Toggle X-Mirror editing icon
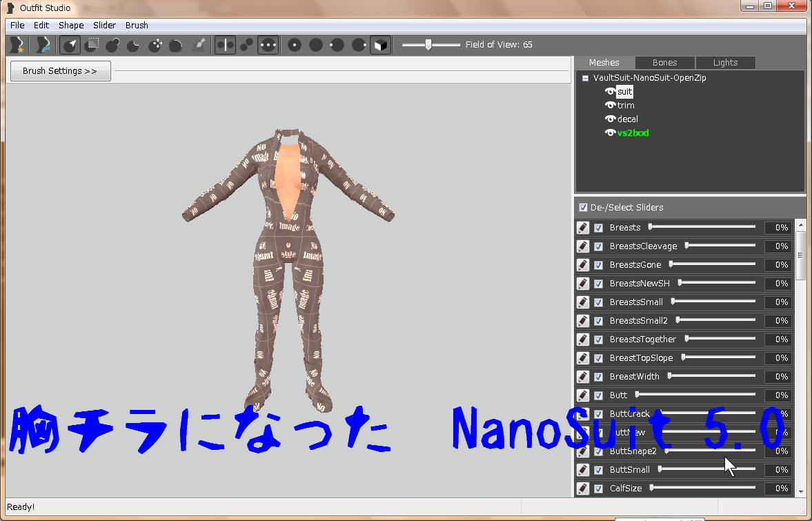 pyautogui.click(x=226, y=45)
